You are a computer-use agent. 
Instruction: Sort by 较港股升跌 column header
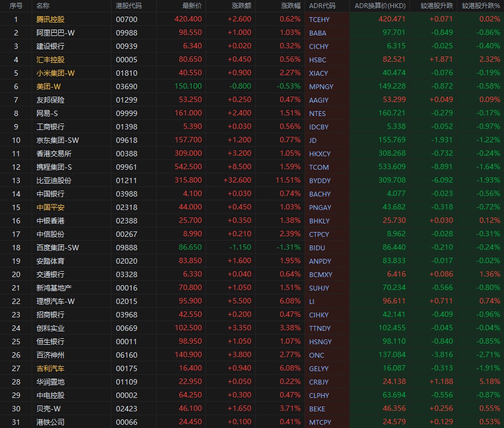coord(436,6)
